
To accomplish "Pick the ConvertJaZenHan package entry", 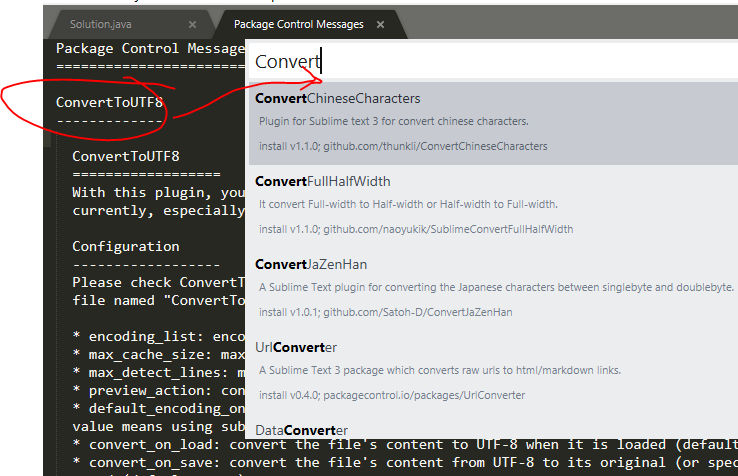I will 493,289.
